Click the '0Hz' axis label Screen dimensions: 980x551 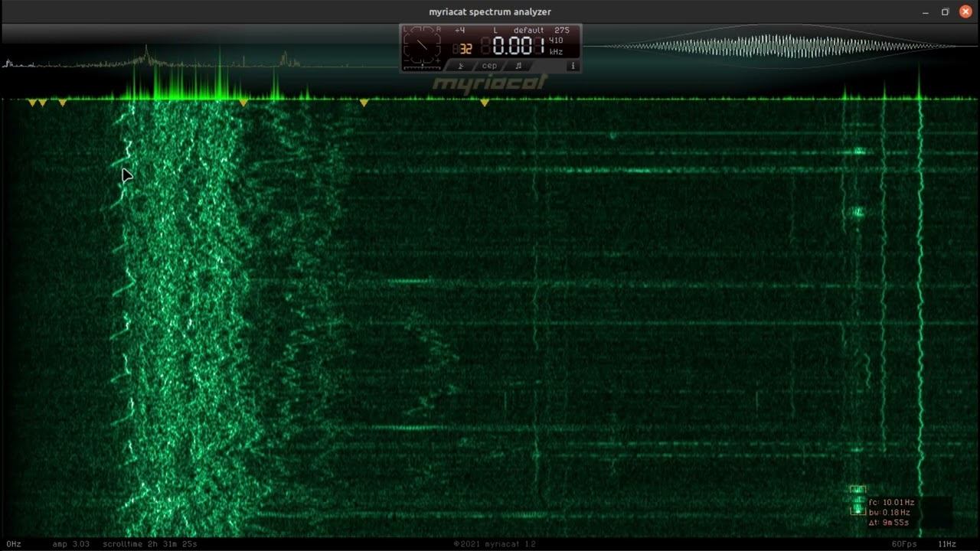pyautogui.click(x=14, y=544)
